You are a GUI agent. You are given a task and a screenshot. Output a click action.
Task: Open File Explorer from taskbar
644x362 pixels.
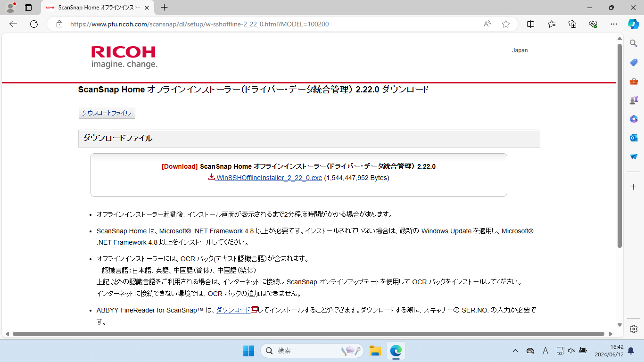point(375,351)
